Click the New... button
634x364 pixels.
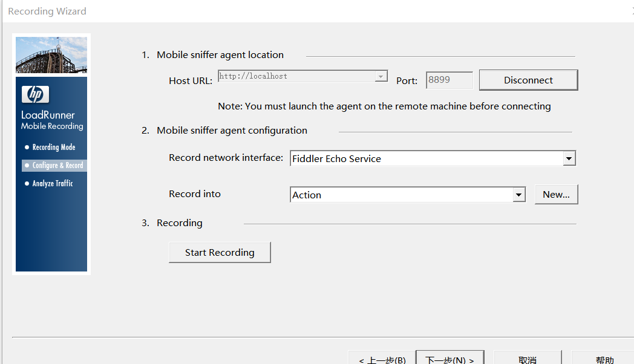pyautogui.click(x=556, y=194)
